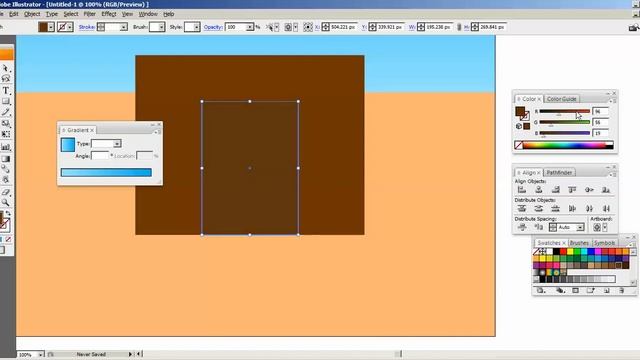Viewport: 640px width, 360px height.
Task: Click Horizontal Distribute Center icon
Action: point(589,209)
